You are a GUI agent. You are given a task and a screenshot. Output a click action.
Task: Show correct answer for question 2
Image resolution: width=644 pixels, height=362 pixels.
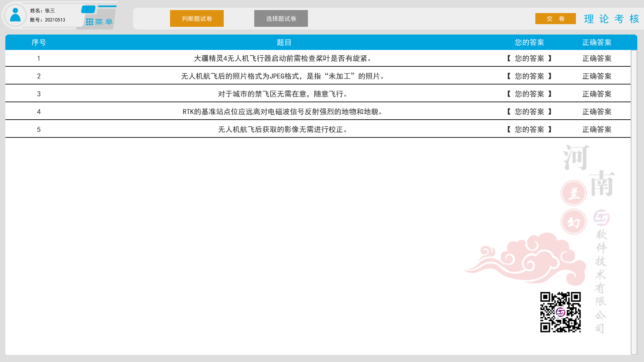pos(597,76)
